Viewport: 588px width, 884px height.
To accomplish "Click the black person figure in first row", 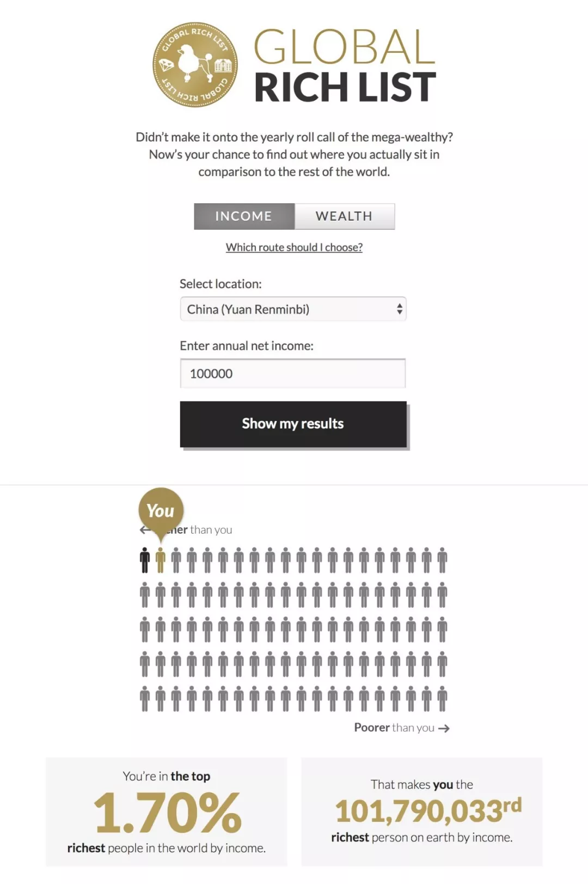I will (x=144, y=560).
